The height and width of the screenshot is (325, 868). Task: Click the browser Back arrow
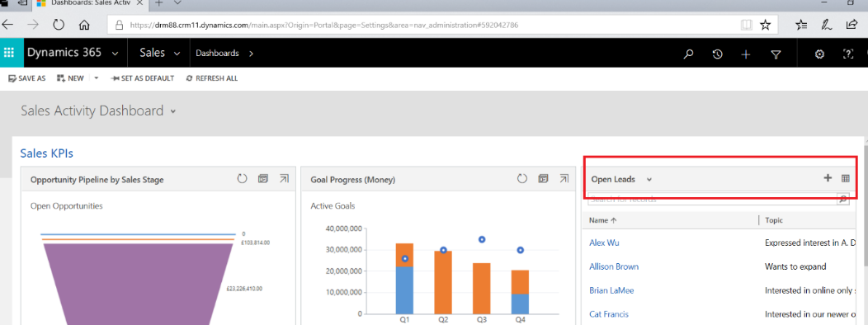[x=7, y=25]
